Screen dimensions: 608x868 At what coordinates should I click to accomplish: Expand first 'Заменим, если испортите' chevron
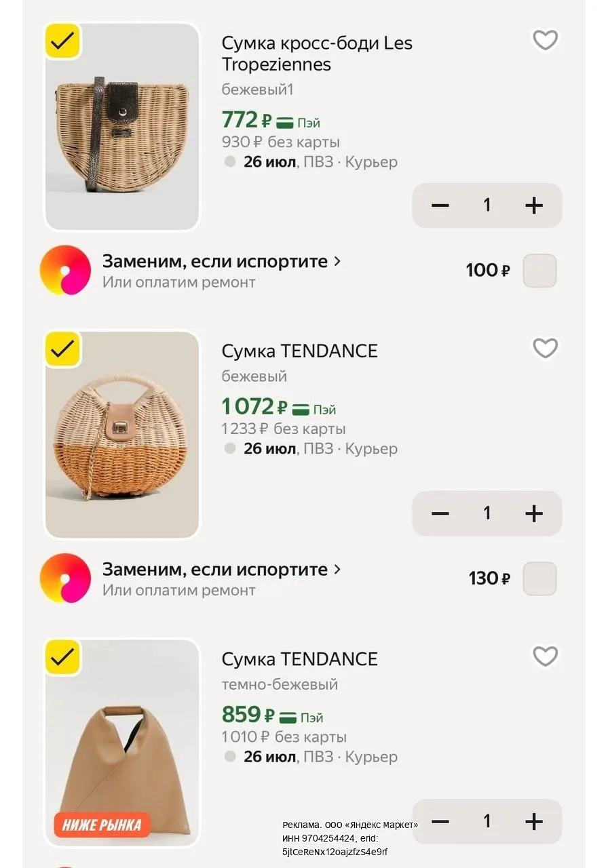(337, 262)
